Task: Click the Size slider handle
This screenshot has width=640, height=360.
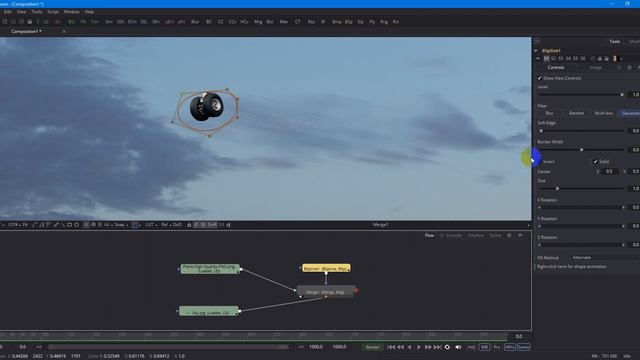Action: coord(558,189)
